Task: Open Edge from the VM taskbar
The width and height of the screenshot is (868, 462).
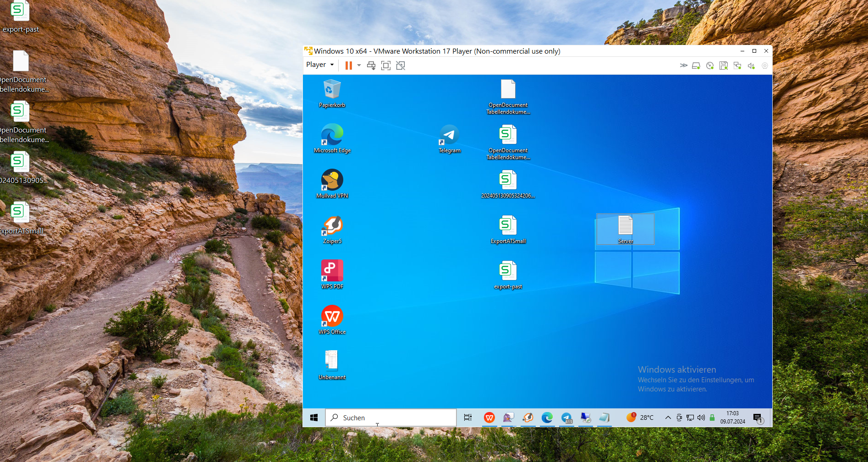Action: (x=547, y=418)
